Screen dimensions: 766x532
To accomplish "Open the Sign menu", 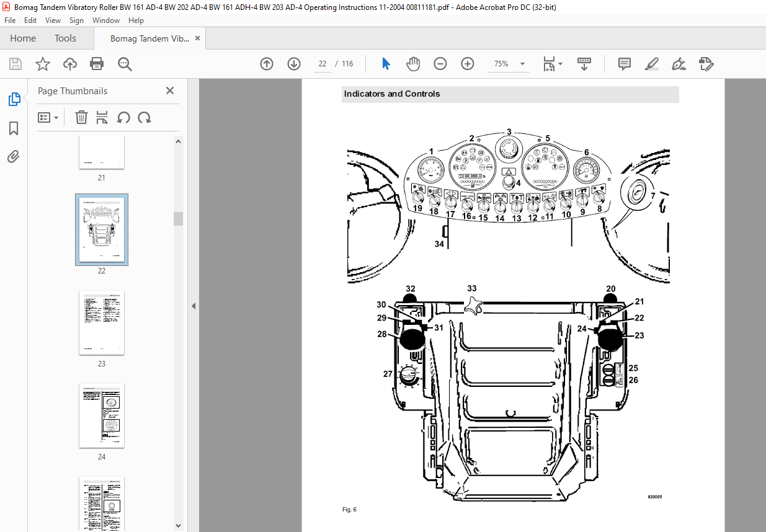I will pyautogui.click(x=76, y=20).
